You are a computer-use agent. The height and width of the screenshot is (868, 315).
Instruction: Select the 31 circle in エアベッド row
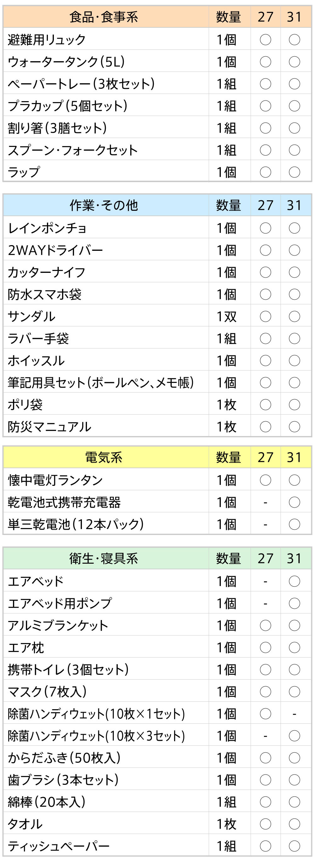tap(295, 581)
